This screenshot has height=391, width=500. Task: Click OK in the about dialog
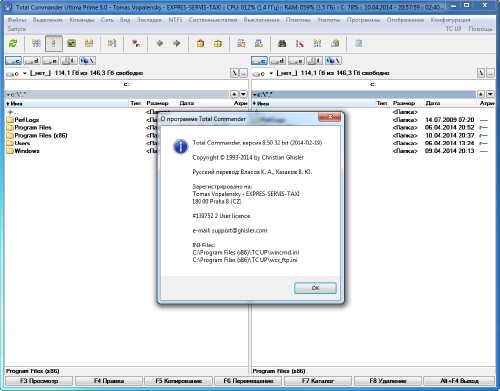click(x=315, y=288)
